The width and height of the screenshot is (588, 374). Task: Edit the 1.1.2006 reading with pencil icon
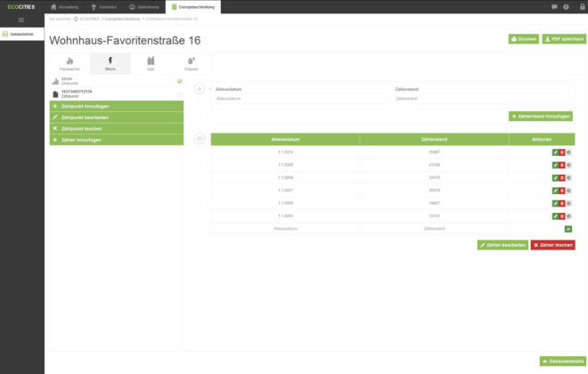coord(555,204)
